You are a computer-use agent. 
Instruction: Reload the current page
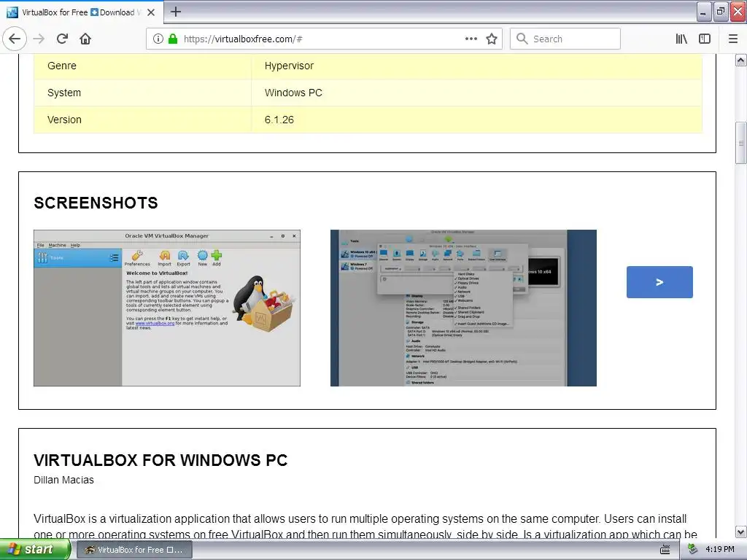(62, 39)
